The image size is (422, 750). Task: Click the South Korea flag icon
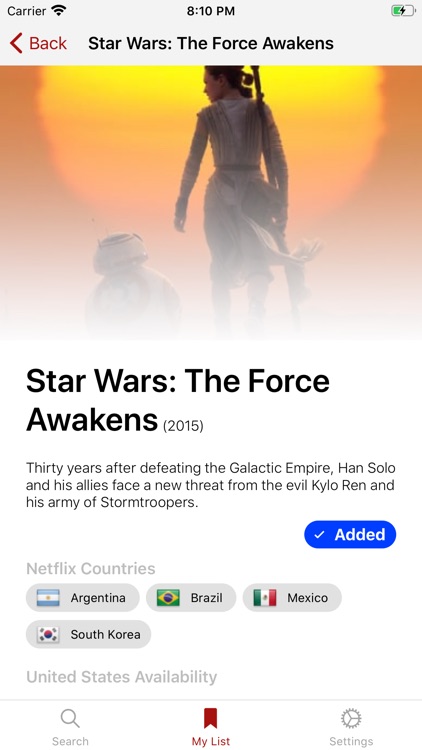(48, 634)
